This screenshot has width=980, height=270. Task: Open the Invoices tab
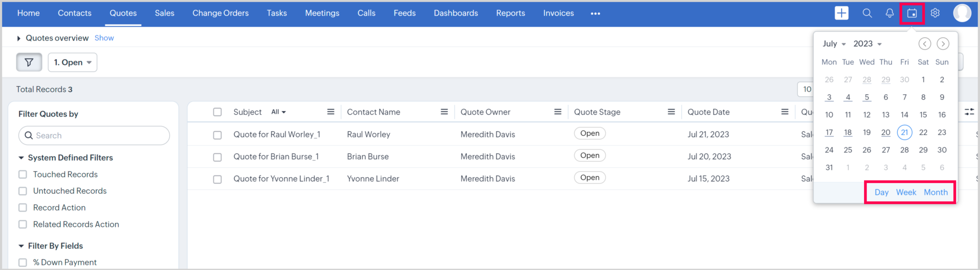click(x=558, y=13)
